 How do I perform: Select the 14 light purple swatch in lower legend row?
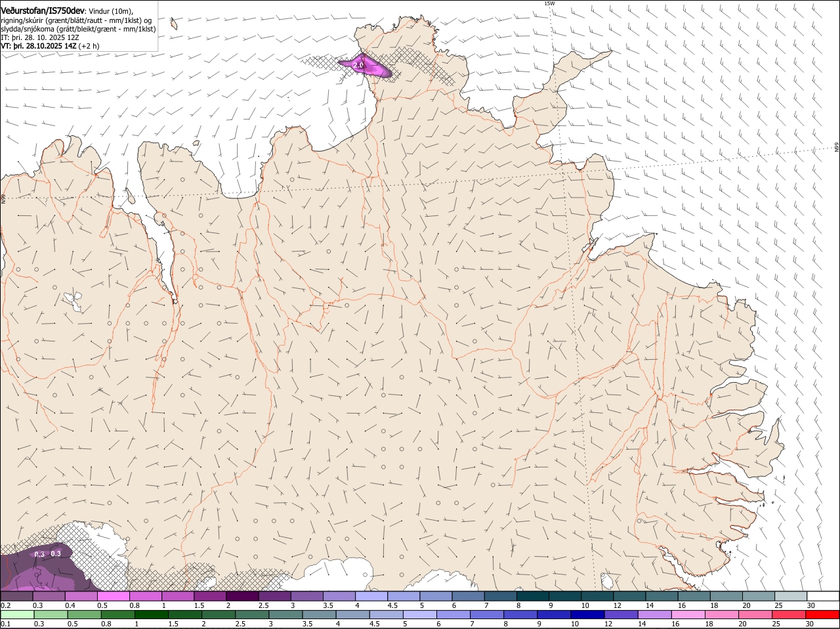point(655,615)
